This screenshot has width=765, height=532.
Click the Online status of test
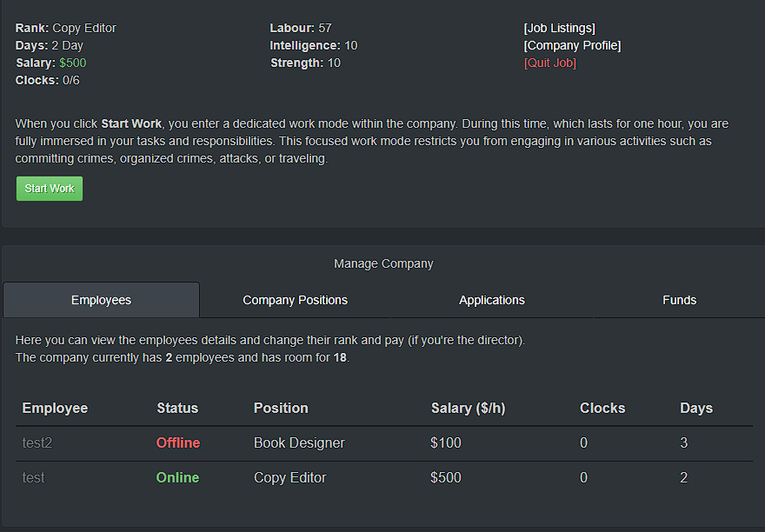tap(177, 477)
